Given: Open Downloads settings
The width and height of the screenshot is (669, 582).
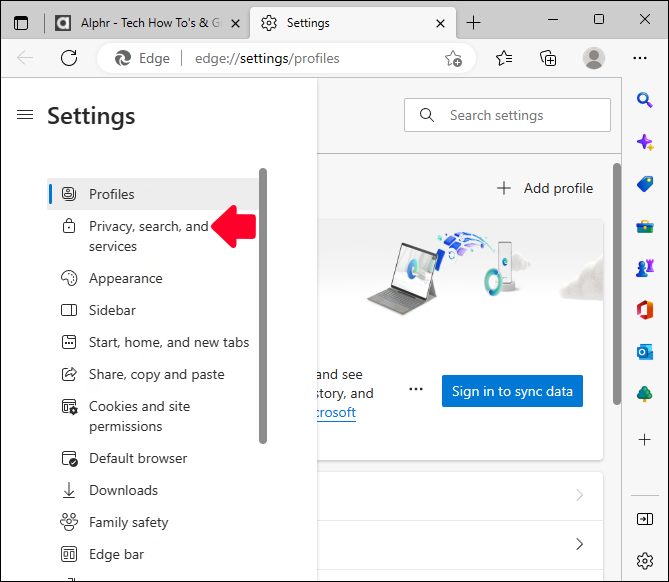Looking at the screenshot, I should [x=153, y=490].
